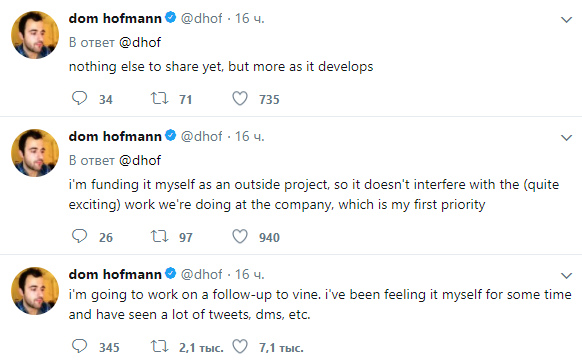Open @dhof mention in the second tweet's reply line
This screenshot has height=363, width=582.
point(140,160)
